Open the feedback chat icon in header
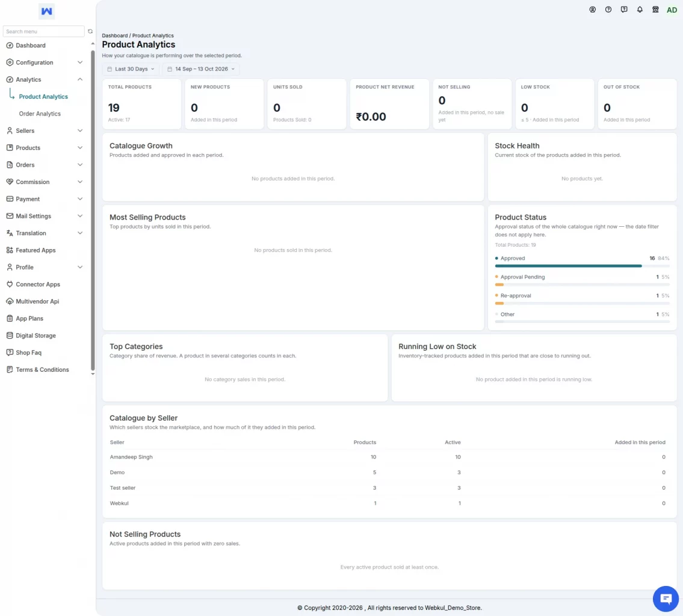Image resolution: width=683 pixels, height=616 pixels. click(x=624, y=10)
